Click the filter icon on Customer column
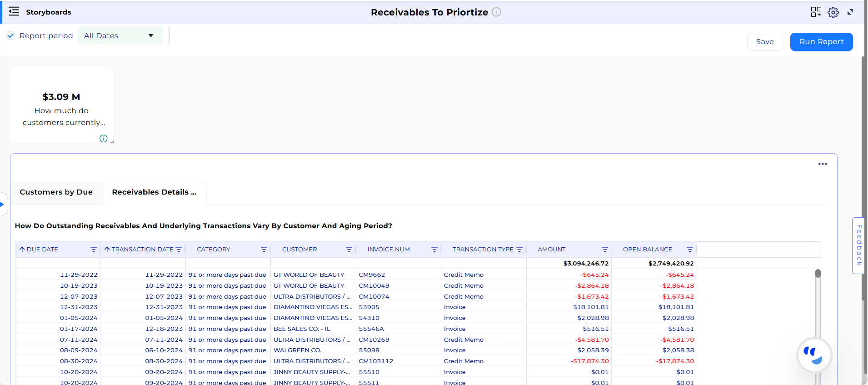 pyautogui.click(x=349, y=250)
